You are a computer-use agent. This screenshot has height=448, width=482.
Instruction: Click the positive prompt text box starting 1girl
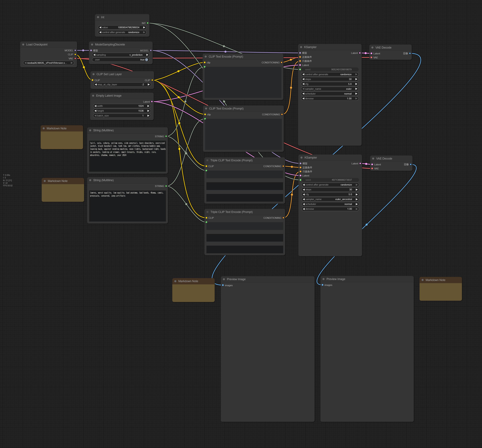(127, 156)
